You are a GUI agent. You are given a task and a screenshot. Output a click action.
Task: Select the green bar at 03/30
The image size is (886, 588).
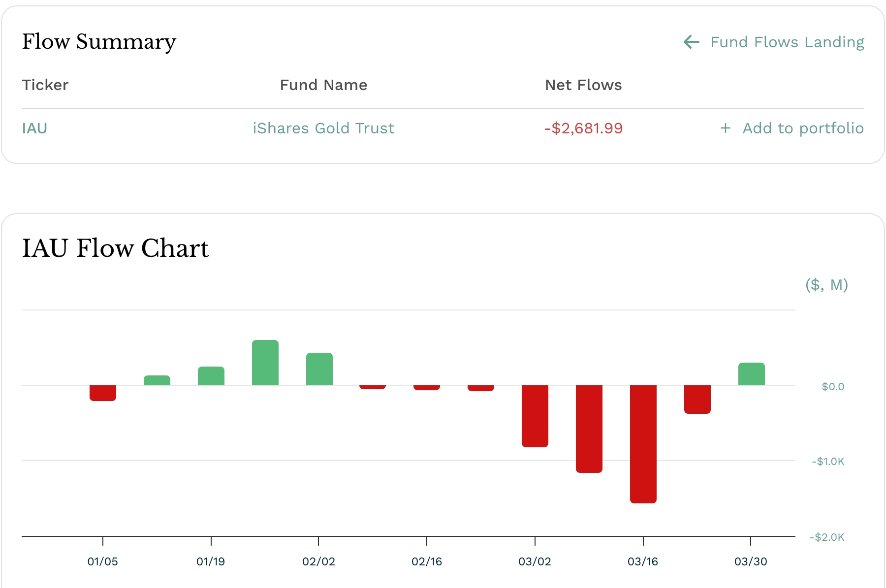(x=752, y=374)
